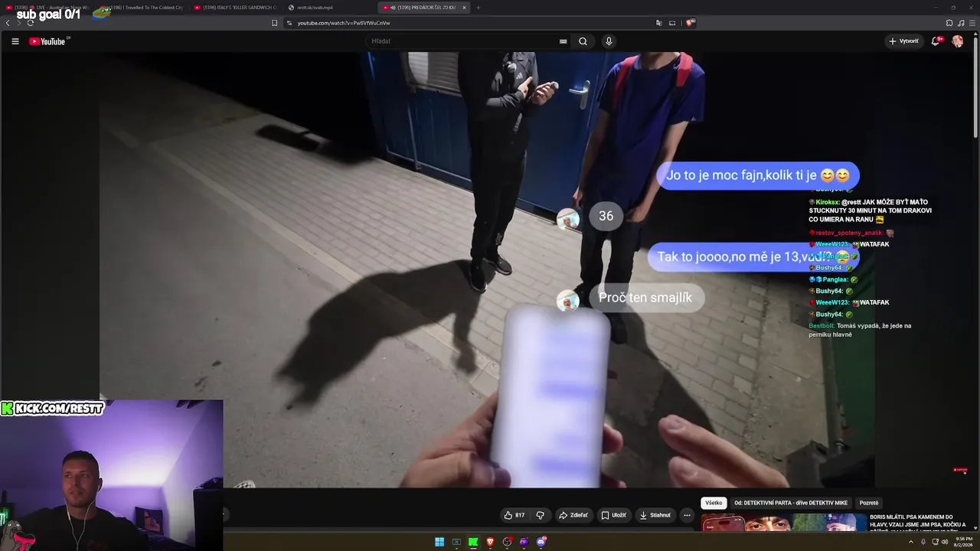The height and width of the screenshot is (551, 980).
Task: Click the media control music note icon
Action: [x=961, y=23]
